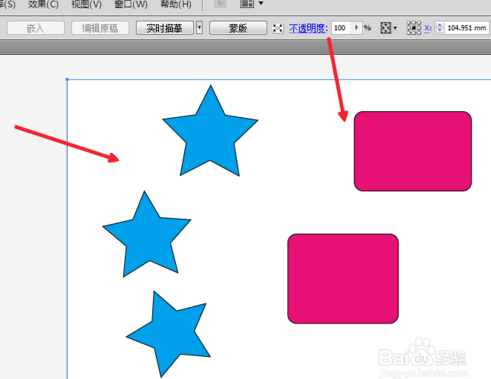Click the opacity value field showing 100

coord(341,28)
